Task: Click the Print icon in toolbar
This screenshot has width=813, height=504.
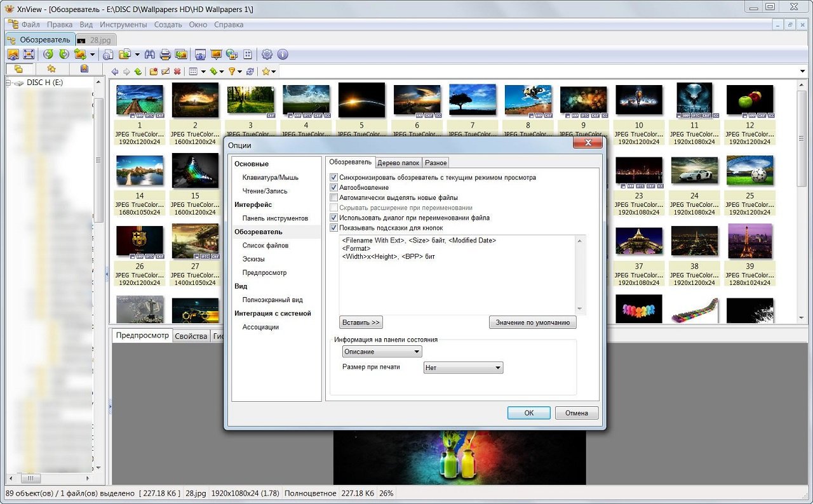Action: coord(165,55)
